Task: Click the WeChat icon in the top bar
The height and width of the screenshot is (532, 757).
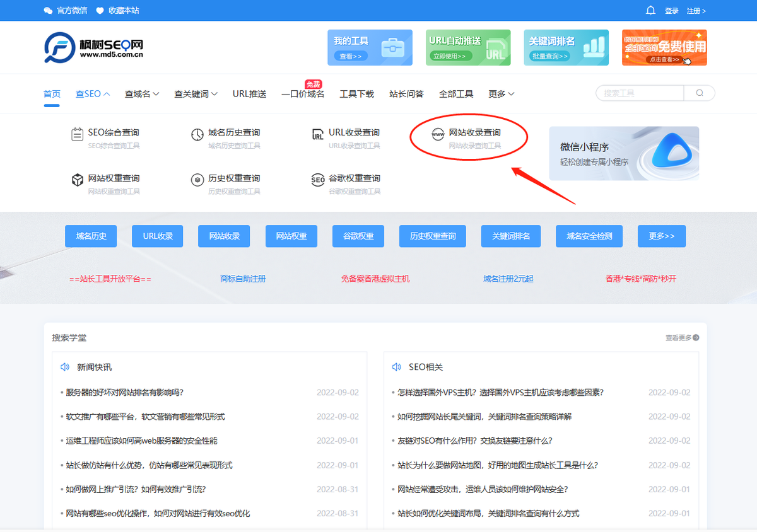Action: point(48,11)
